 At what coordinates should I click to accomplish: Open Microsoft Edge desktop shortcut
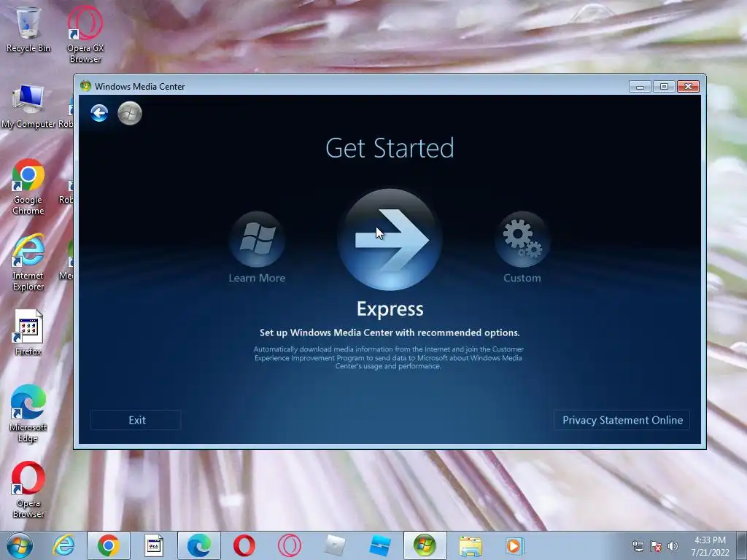pos(28,413)
